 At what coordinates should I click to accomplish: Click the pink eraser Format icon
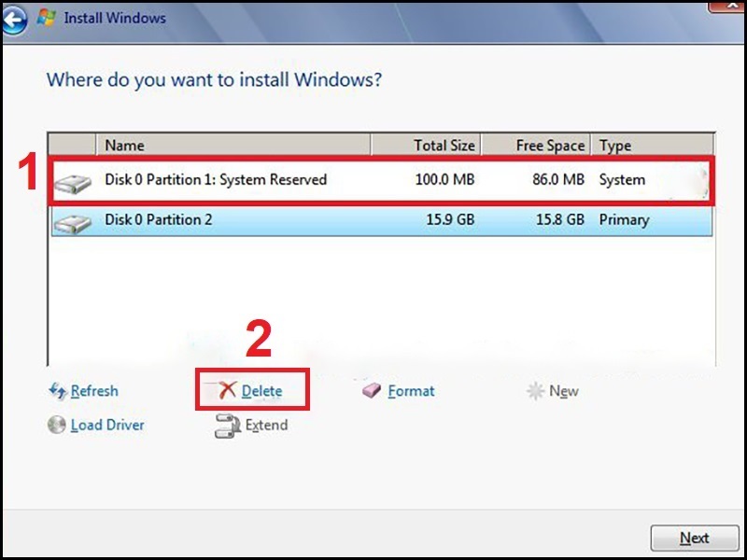373,391
